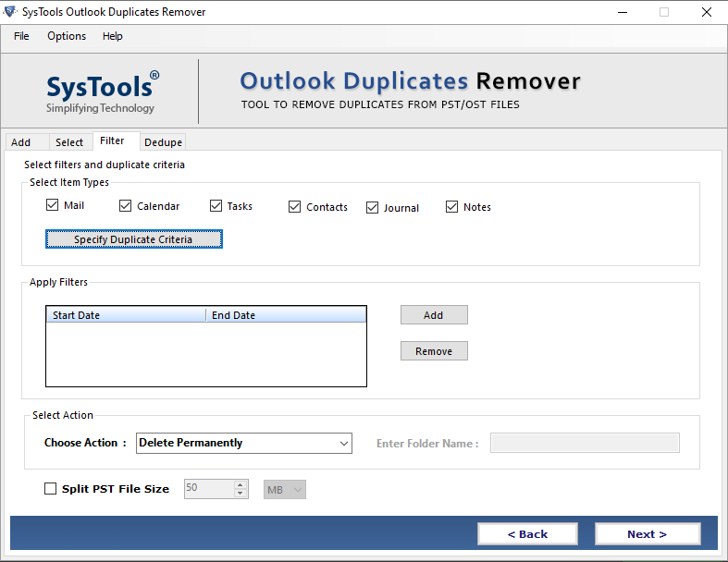Decrease split size with down arrow

point(240,494)
